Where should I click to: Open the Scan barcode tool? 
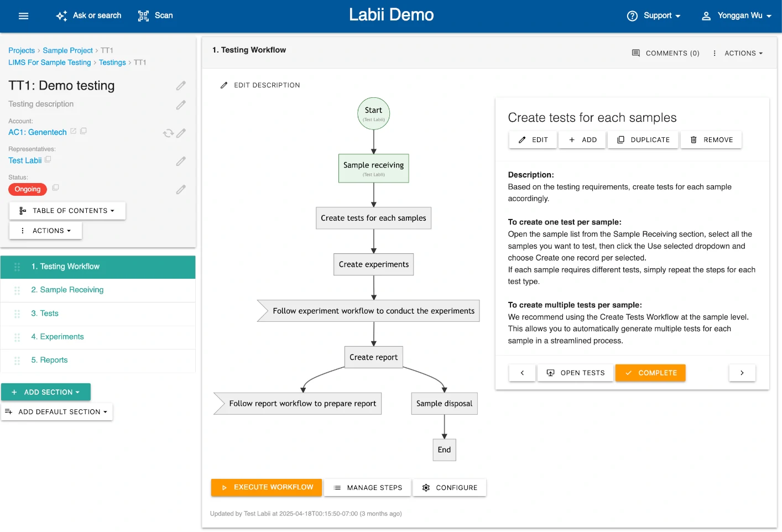(x=143, y=15)
